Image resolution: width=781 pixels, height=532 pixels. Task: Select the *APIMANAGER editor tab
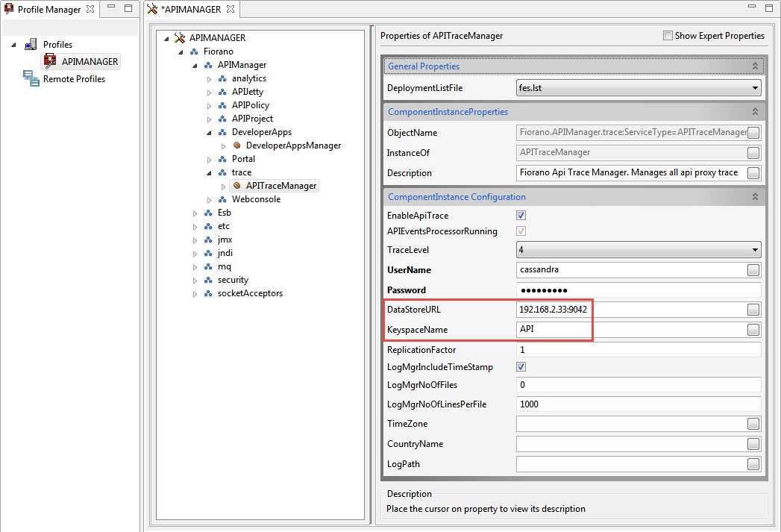coord(191,10)
